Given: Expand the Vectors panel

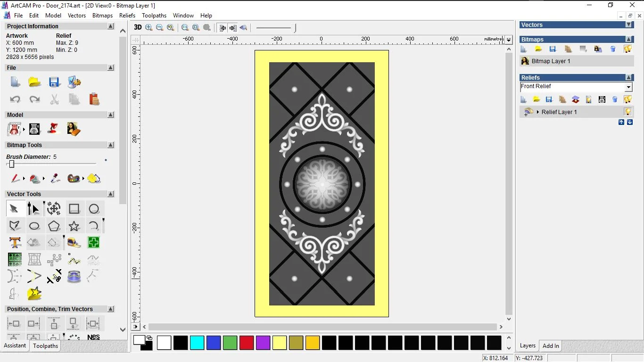Looking at the screenshot, I should (628, 25).
